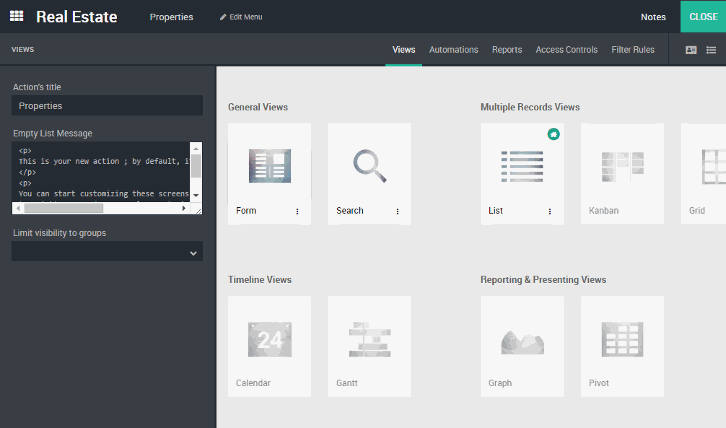The image size is (726, 428).
Task: Click the Gantt card label
Action: [x=347, y=383]
